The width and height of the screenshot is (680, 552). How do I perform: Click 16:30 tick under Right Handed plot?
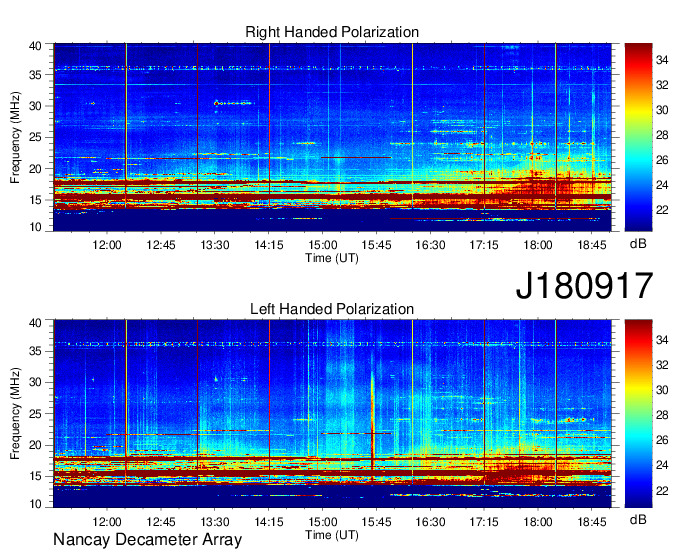430,245
